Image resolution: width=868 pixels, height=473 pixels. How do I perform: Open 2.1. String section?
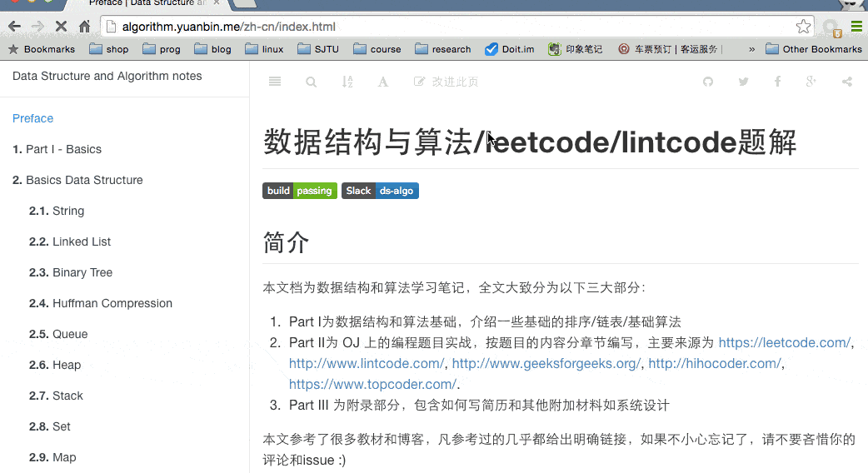[x=57, y=211]
